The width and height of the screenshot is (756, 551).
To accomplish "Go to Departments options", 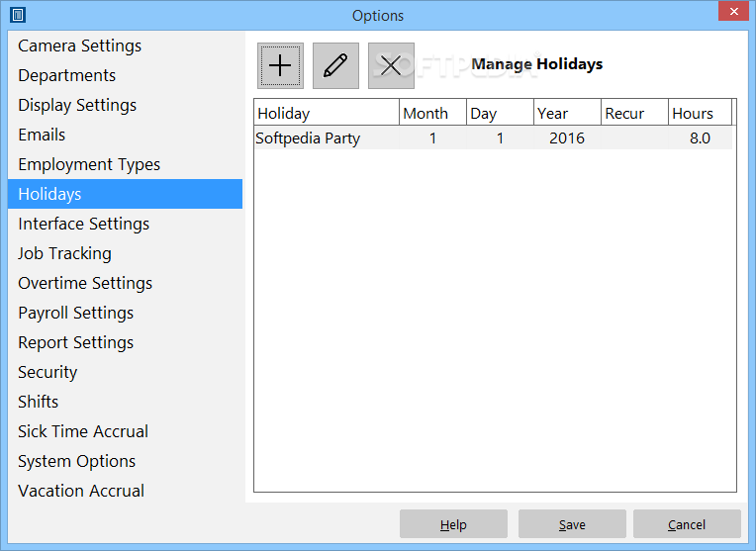I will click(x=125, y=75).
